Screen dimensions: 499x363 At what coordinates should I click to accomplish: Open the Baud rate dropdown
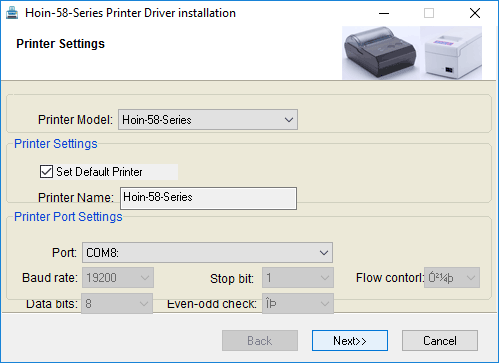coord(118,277)
